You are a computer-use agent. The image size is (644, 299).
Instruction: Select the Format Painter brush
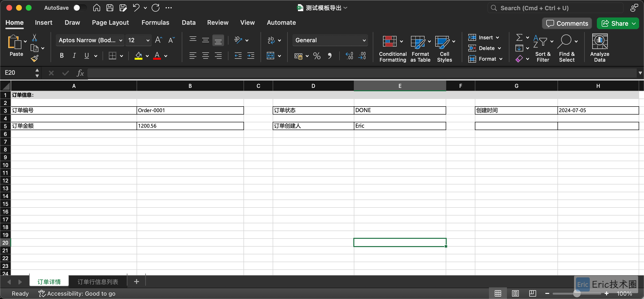[35, 58]
